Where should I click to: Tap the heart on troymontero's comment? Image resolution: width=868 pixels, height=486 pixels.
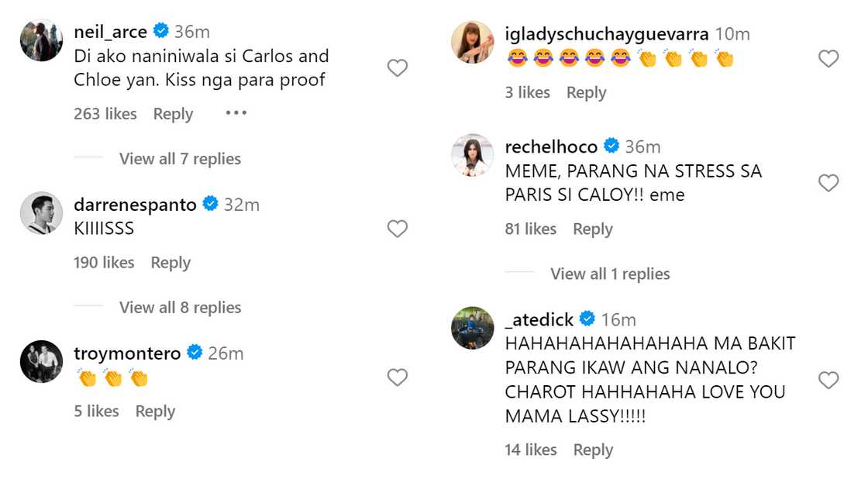coord(397,377)
